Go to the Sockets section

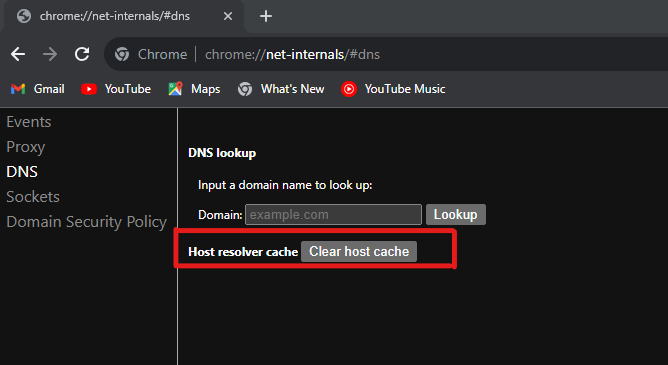(33, 196)
